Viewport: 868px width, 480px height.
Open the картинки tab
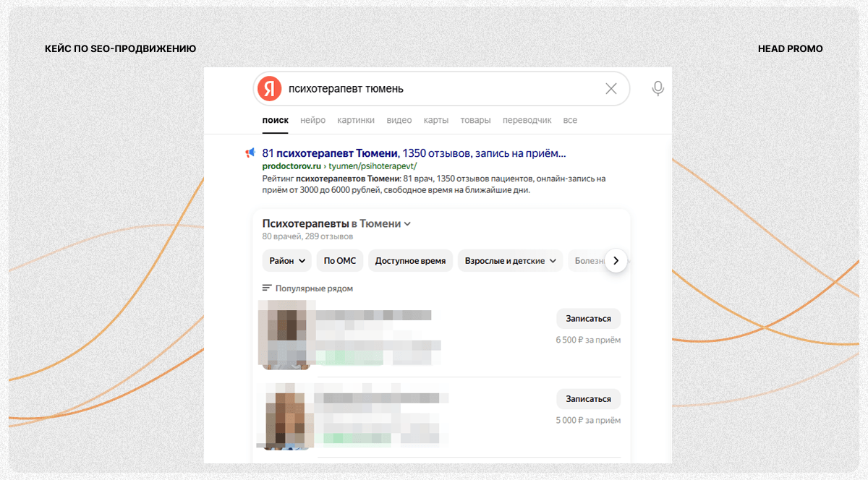pyautogui.click(x=356, y=120)
